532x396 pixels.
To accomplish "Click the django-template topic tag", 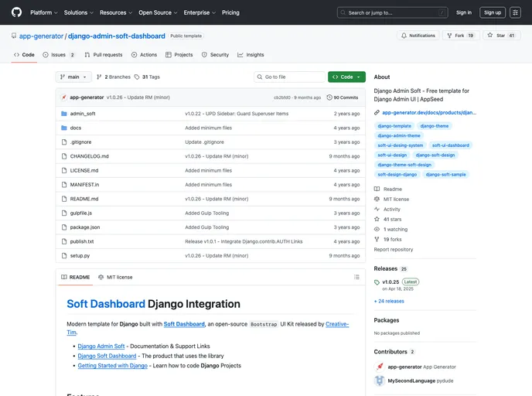I will 394,126.
